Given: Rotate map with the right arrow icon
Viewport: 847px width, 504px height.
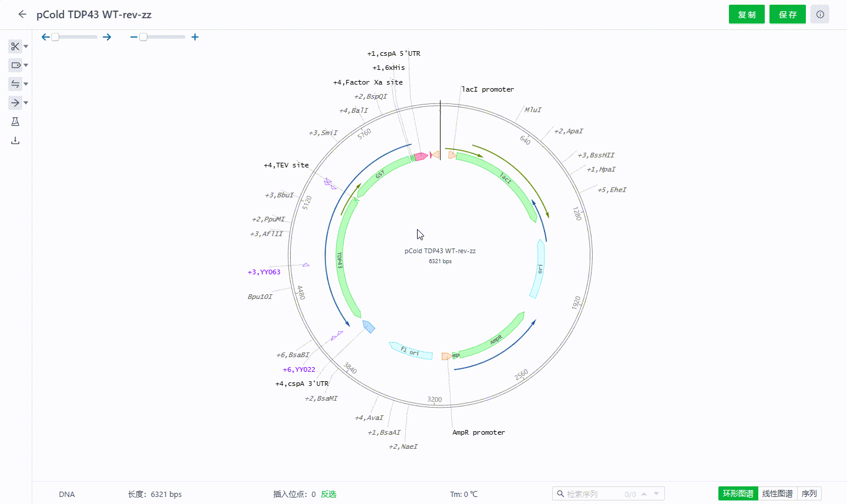Looking at the screenshot, I should 107,37.
